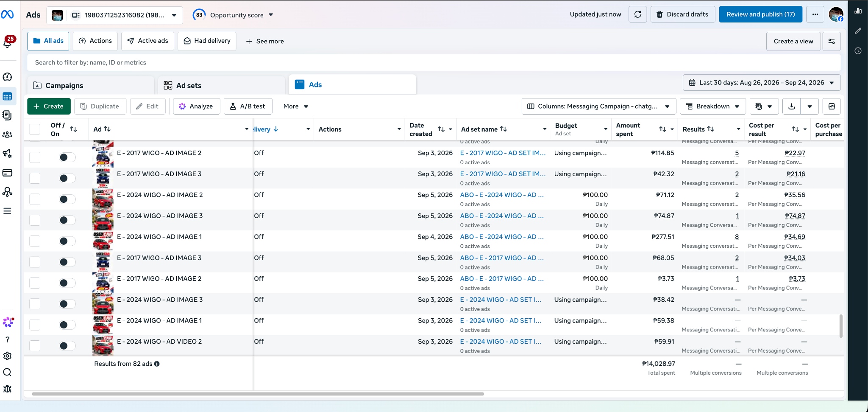Open the Campaigns table icon in sidebar
The width and height of the screenshot is (868, 412).
7,96
